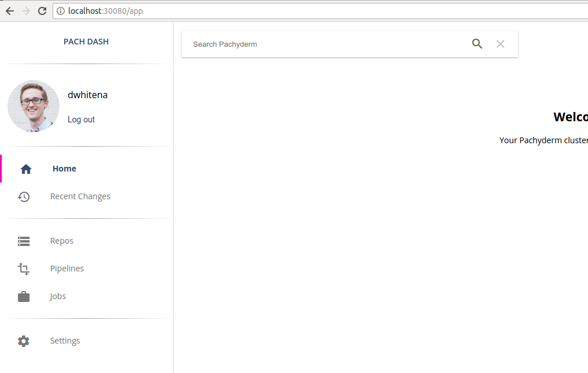Click the dwhitena username text
Image resolution: width=588 pixels, height=373 pixels.
(x=87, y=95)
